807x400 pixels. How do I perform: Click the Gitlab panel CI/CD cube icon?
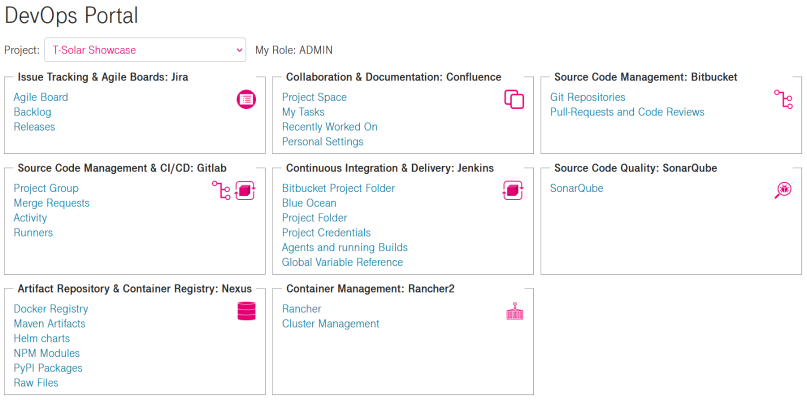click(x=245, y=190)
